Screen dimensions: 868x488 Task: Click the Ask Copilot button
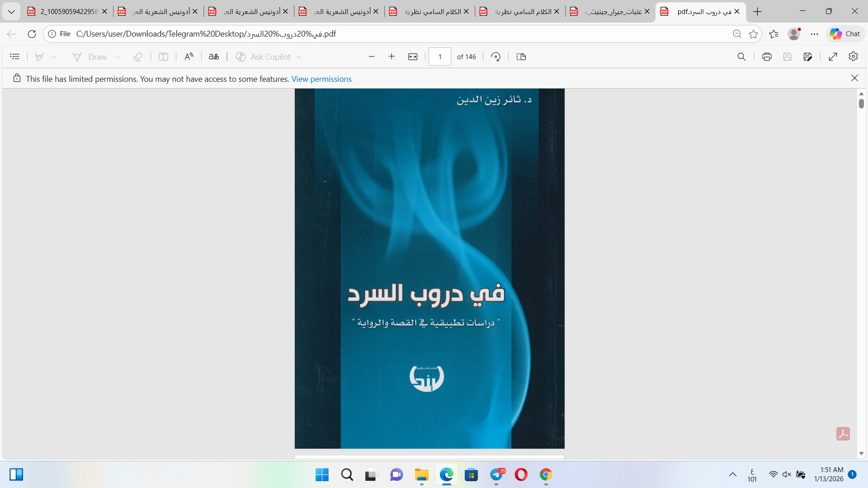point(264,56)
